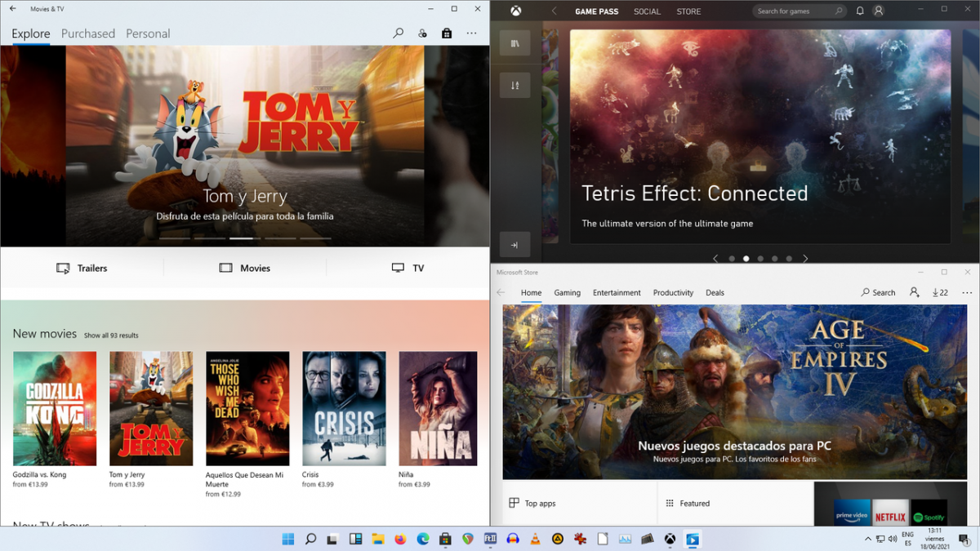Click the Trailers button
980x551 pixels.
[82, 268]
